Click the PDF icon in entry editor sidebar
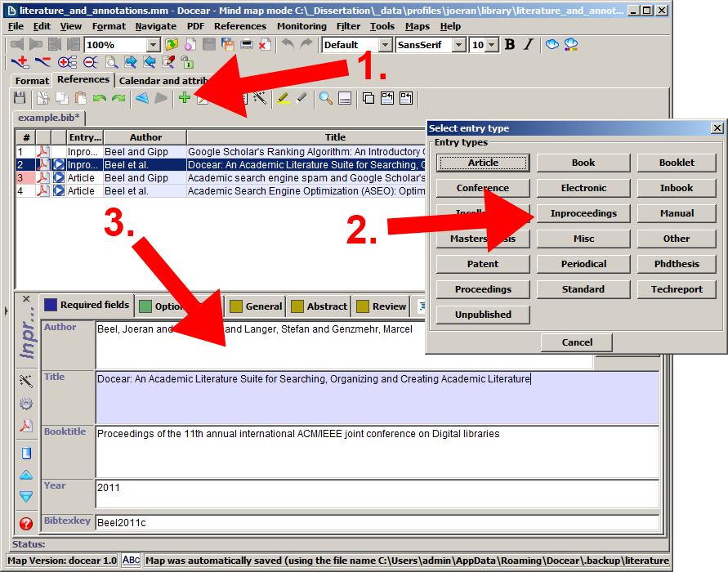Viewport: 728px width, 572px height. coord(26,426)
